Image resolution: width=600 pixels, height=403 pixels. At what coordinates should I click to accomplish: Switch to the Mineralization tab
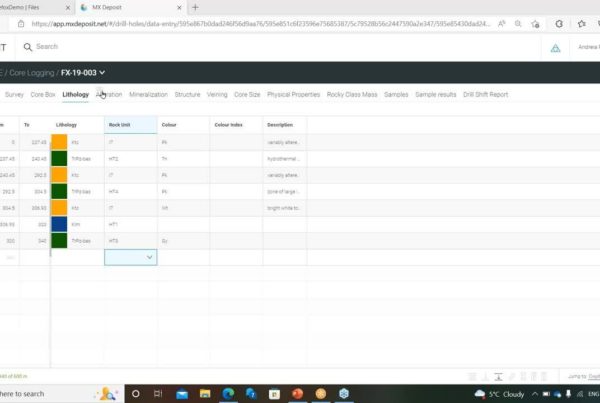coord(148,95)
